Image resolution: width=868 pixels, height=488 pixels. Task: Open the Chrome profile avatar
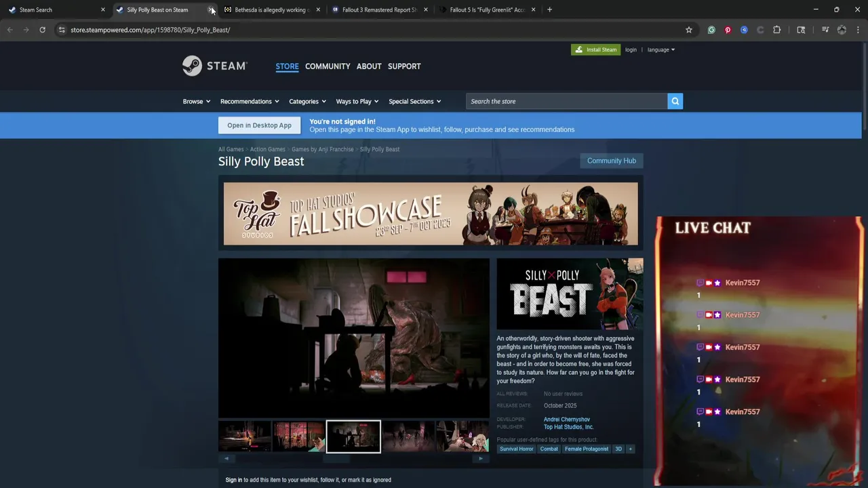coord(842,30)
